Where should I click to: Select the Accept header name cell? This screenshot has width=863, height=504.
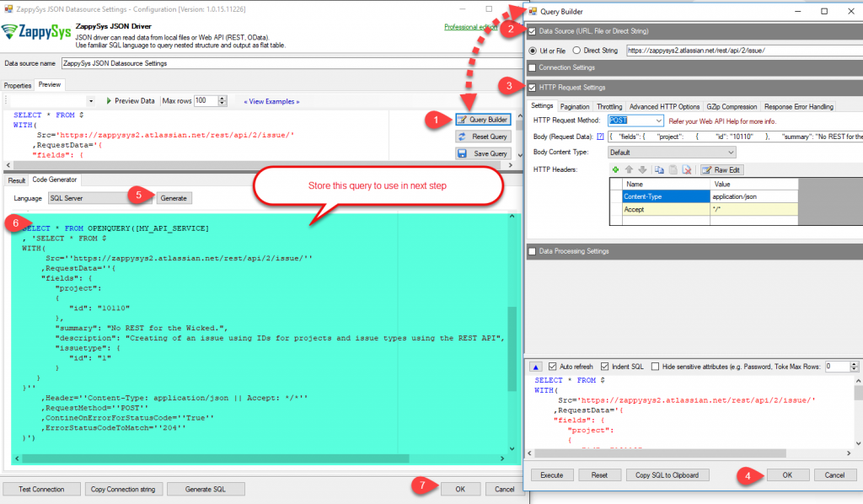(667, 209)
